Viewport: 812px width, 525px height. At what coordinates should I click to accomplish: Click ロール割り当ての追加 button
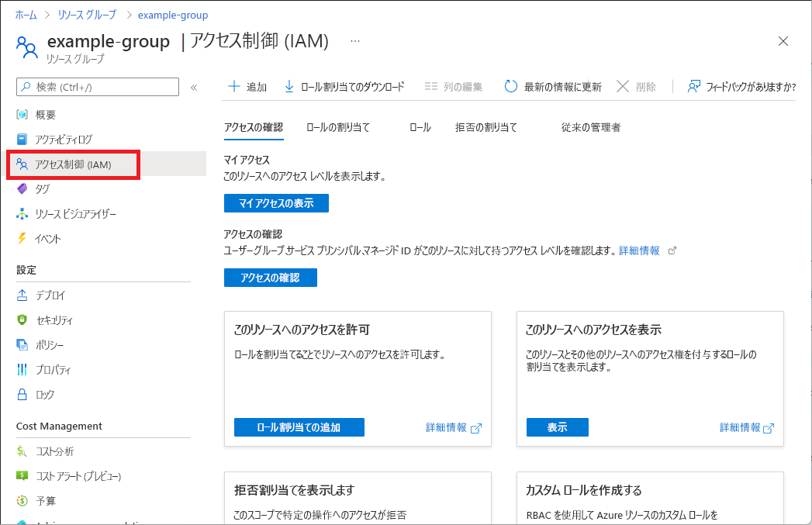point(299,427)
